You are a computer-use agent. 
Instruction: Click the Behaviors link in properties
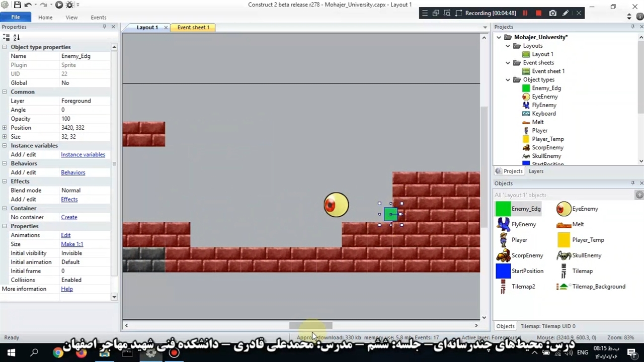73,172
